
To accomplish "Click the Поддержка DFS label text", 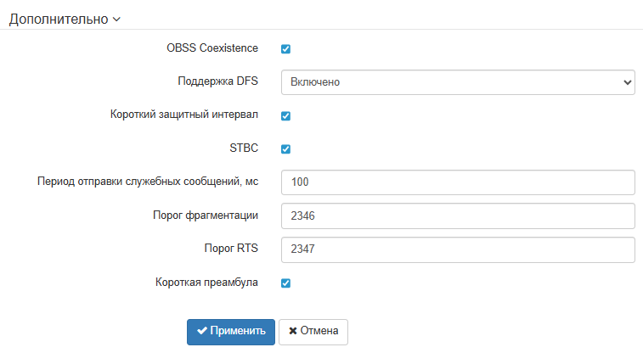I will tap(217, 81).
